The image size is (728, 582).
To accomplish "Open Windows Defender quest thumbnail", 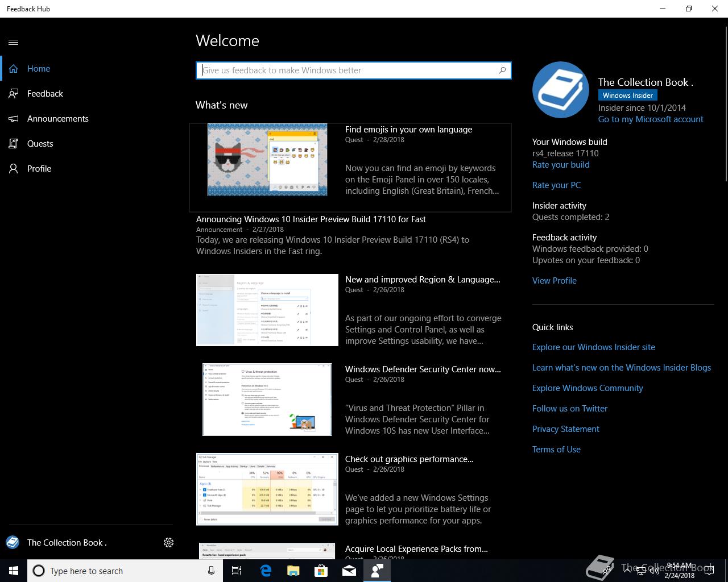I will tap(267, 400).
